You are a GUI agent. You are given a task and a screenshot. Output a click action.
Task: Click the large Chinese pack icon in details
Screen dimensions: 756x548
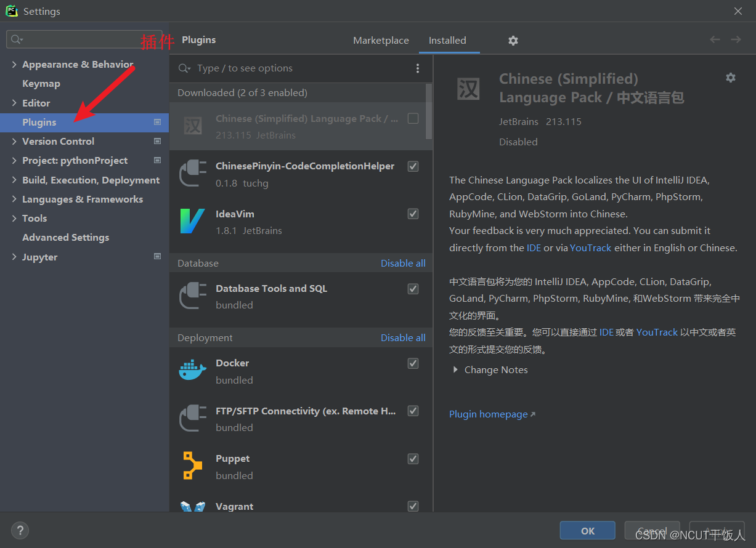(x=468, y=89)
